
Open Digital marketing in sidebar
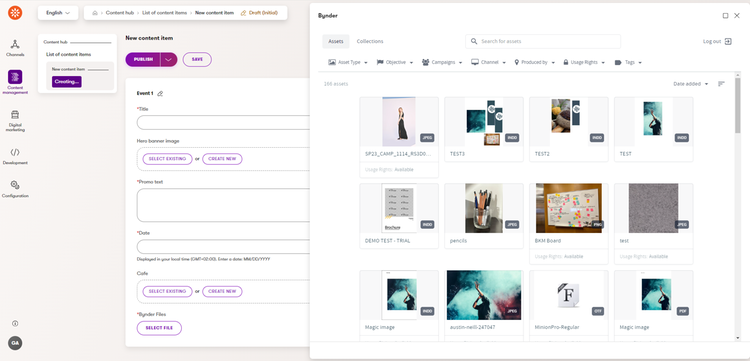pyautogui.click(x=15, y=121)
